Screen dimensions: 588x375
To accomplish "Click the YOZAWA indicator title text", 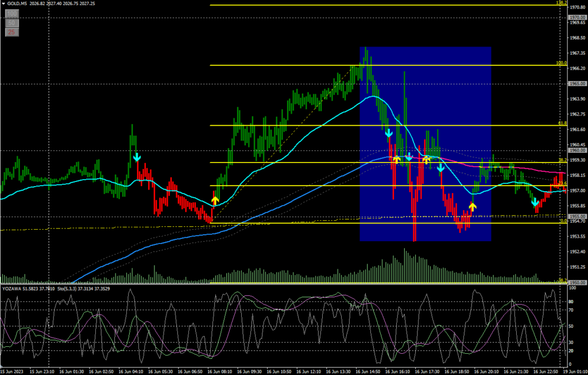I will point(11,289).
